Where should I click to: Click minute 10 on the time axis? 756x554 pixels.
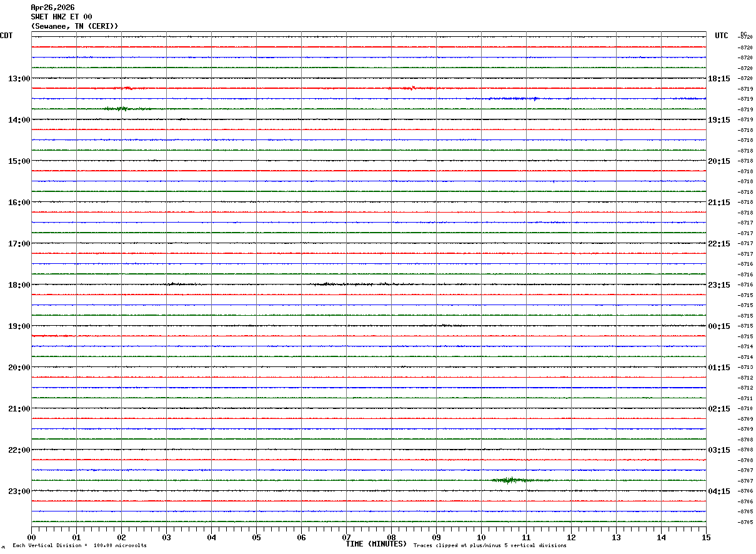coord(482,537)
